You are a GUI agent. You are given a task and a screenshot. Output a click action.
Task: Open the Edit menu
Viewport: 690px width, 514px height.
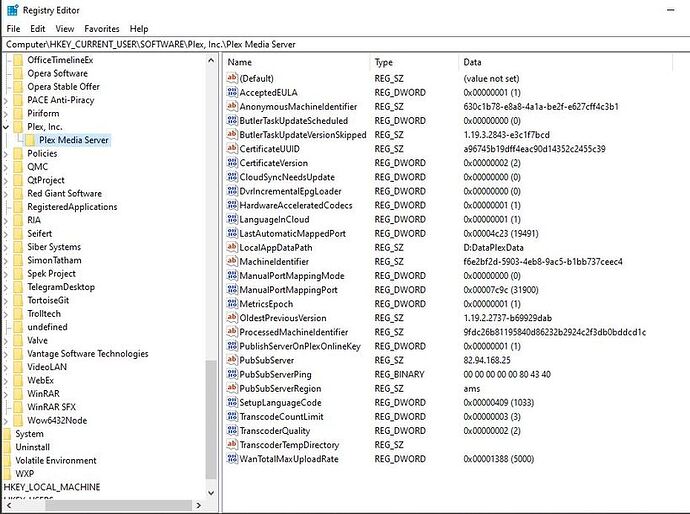tap(37, 29)
